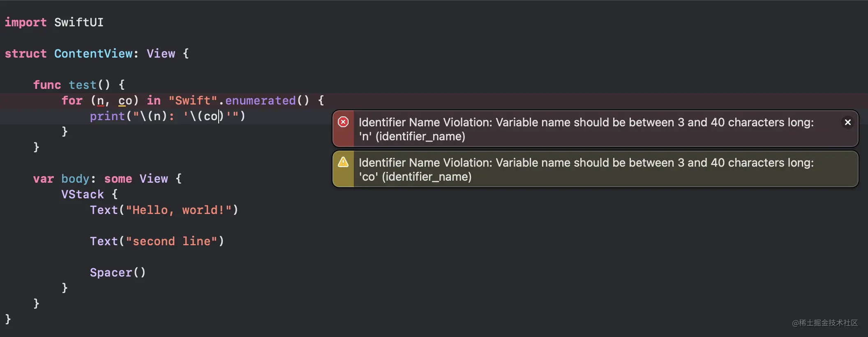Click the body property name

click(x=75, y=179)
